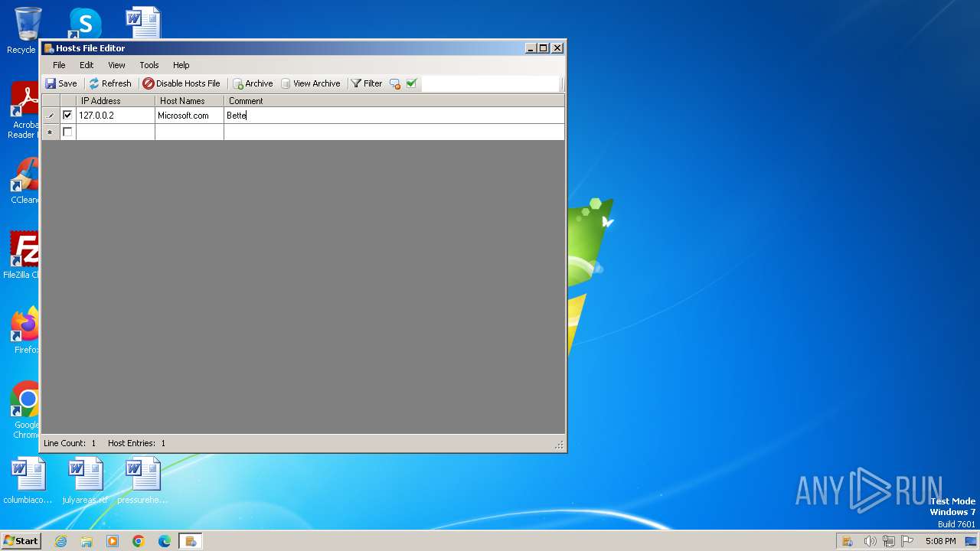Click the window resize grip corner
The height and width of the screenshot is (551, 980).
559,445
